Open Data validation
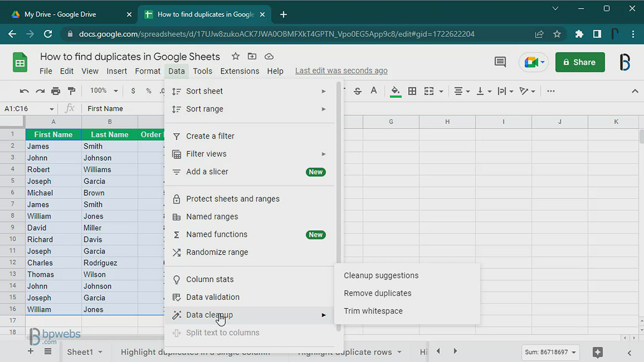 (x=250, y=297)
